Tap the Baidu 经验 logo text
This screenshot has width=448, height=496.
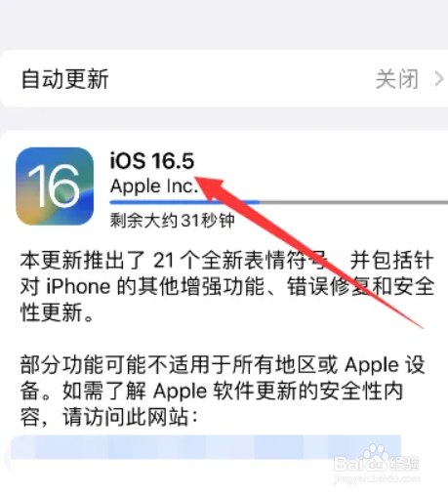click(404, 464)
